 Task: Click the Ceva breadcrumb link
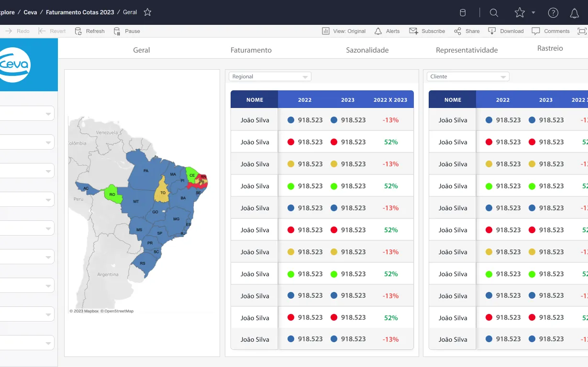point(30,12)
